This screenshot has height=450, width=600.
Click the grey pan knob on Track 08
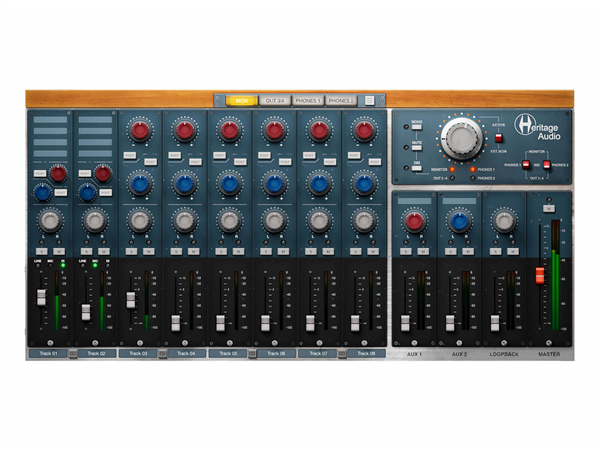pos(364,220)
